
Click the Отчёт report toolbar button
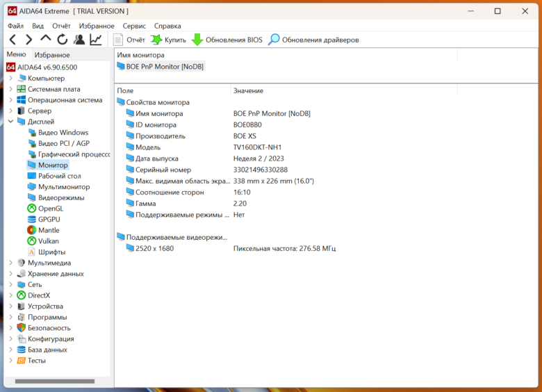click(129, 40)
